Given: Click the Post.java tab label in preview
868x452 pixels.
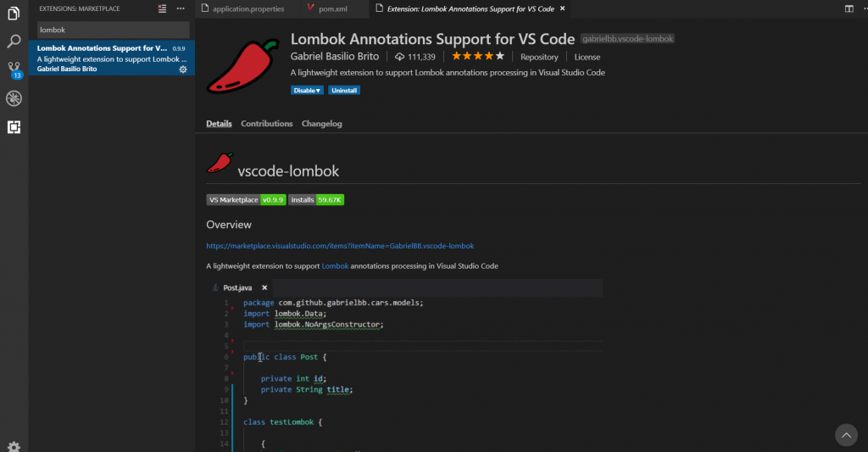Looking at the screenshot, I should point(237,287).
